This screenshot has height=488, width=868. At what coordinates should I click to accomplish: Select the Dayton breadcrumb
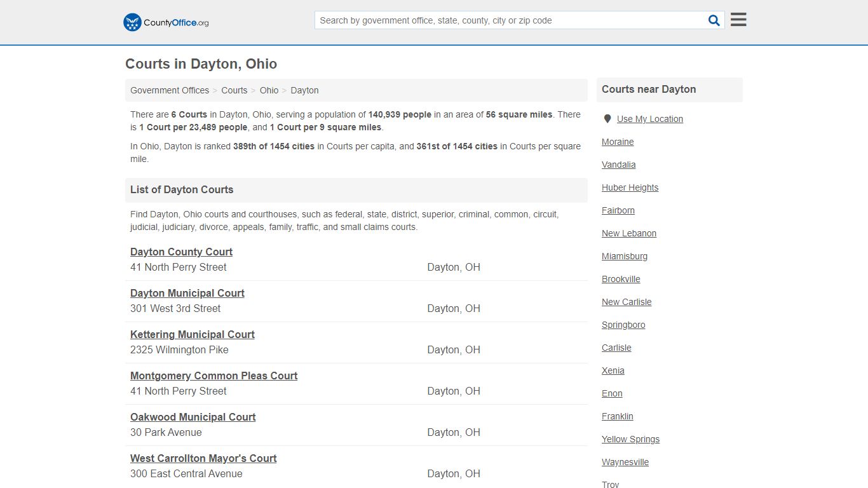[304, 90]
